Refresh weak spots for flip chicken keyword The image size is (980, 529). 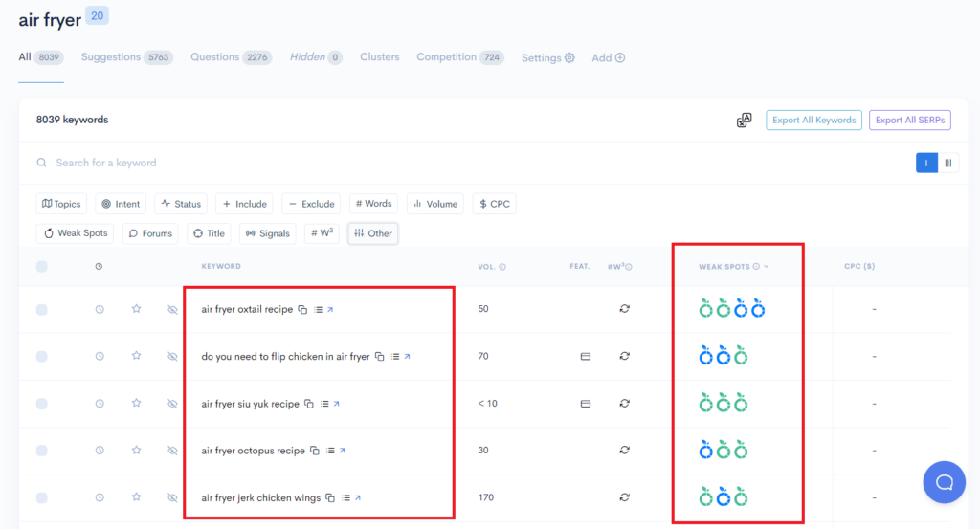[624, 356]
